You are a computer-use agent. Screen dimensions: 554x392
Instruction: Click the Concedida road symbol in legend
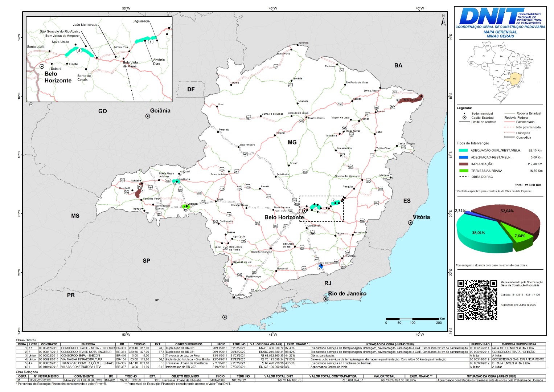[510, 137]
